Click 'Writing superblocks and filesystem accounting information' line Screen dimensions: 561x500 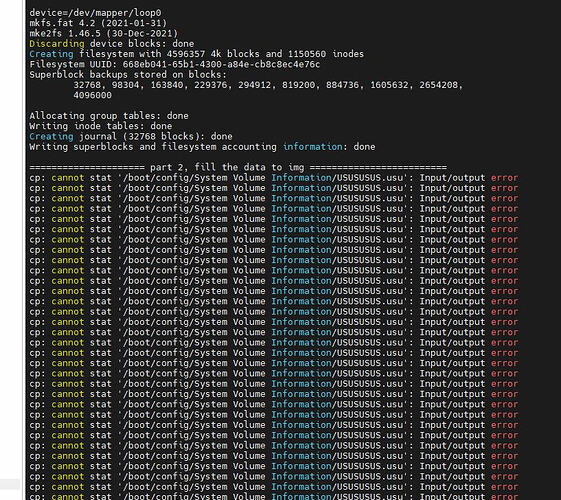pyautogui.click(x=202, y=147)
